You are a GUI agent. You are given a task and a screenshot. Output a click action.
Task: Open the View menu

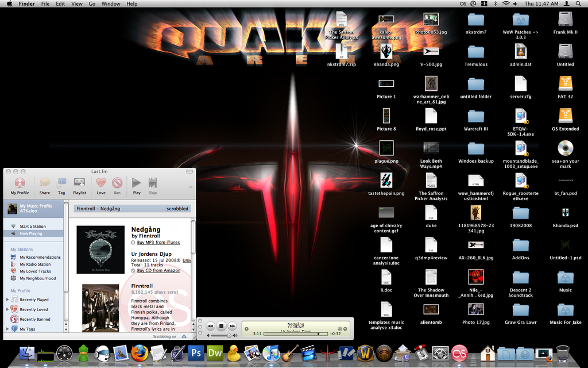[x=77, y=4]
